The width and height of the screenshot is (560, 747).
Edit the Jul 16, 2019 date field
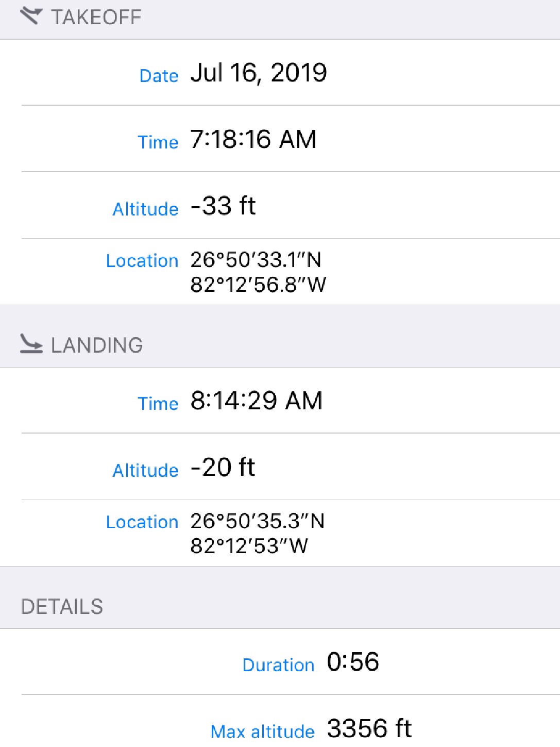pyautogui.click(x=259, y=73)
